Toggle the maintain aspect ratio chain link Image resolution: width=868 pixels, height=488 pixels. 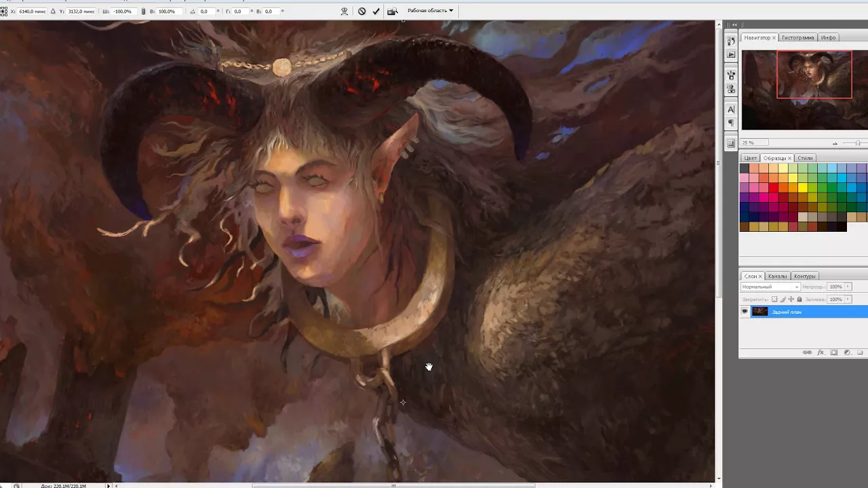[143, 12]
